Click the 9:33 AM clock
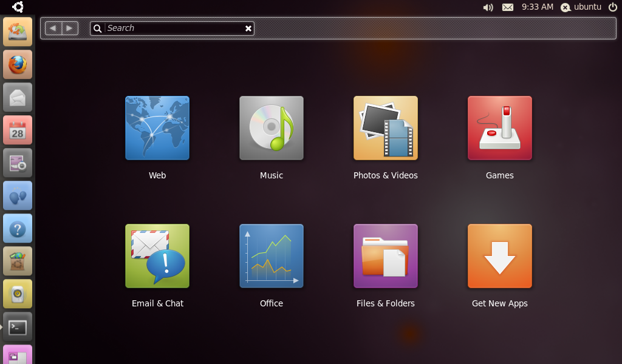Screen dimensions: 622x364 pyautogui.click(x=537, y=7)
